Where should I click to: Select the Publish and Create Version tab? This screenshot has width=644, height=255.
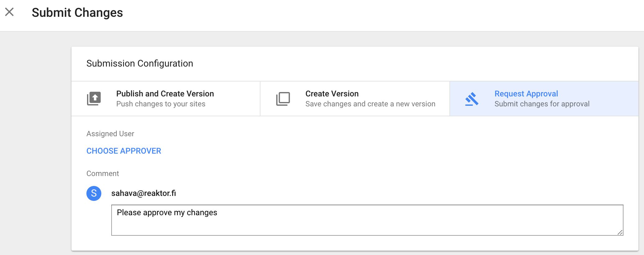point(166,99)
